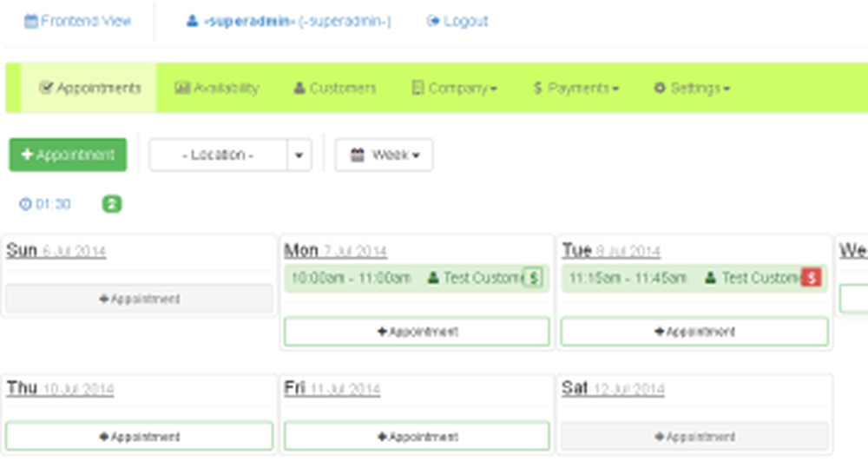Expand the Company menu
Screen dimensions: 868x475
[455, 88]
